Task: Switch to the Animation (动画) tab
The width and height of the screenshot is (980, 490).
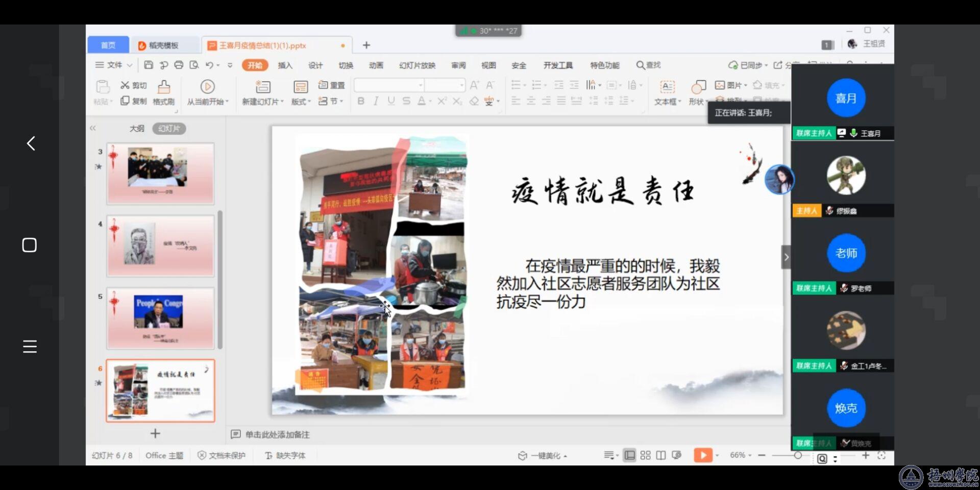Action: tap(376, 65)
